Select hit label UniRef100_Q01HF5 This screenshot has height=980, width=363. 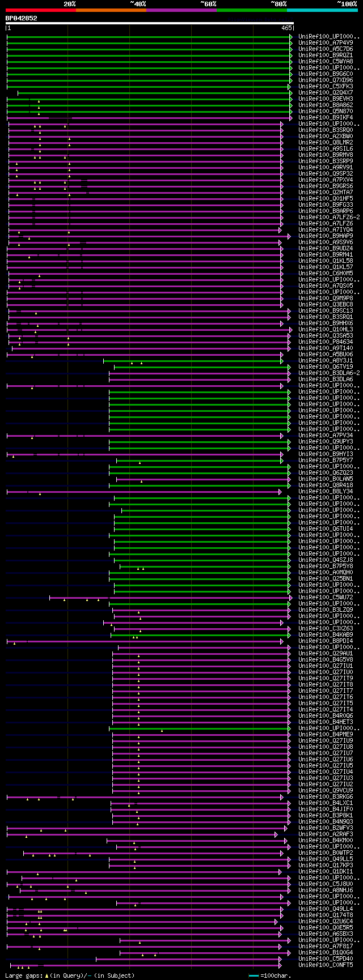[326, 198]
